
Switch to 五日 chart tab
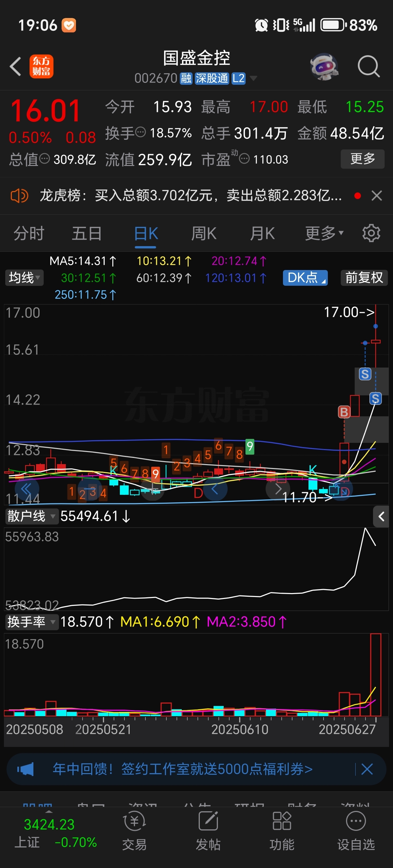tap(87, 233)
